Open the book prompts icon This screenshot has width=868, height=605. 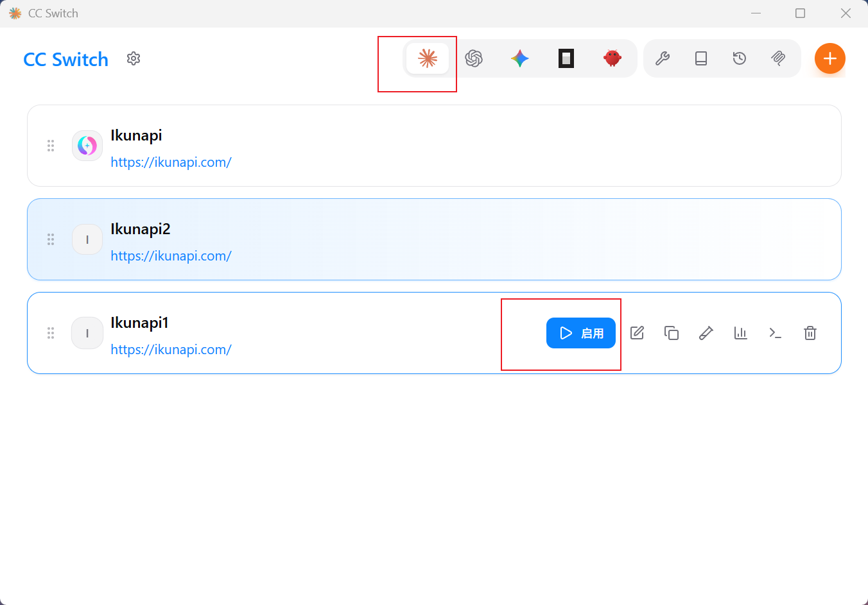[701, 58]
